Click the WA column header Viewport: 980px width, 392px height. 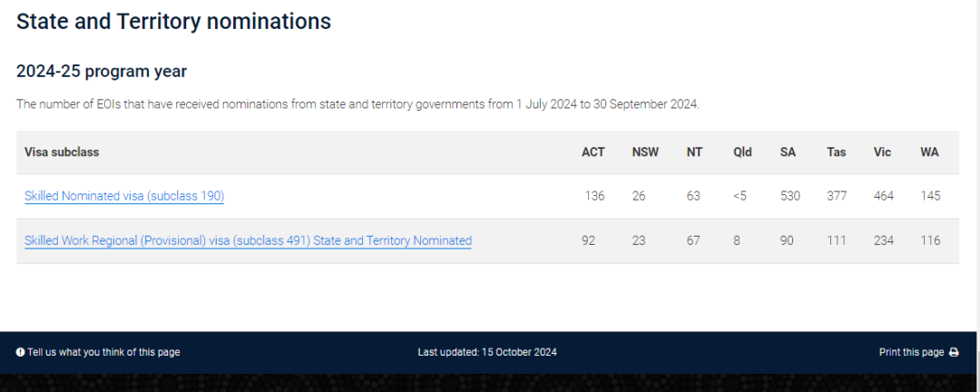pos(929,152)
